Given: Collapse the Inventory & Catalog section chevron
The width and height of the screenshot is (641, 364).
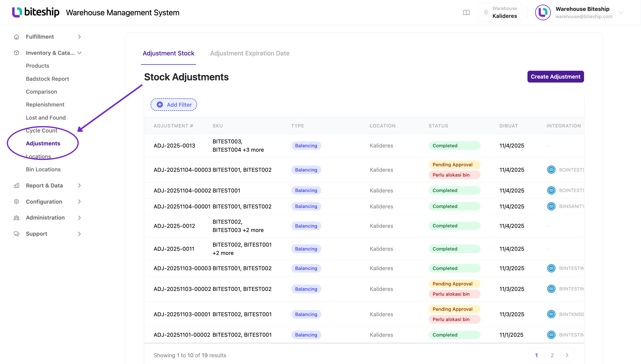Looking at the screenshot, I should (x=79, y=53).
